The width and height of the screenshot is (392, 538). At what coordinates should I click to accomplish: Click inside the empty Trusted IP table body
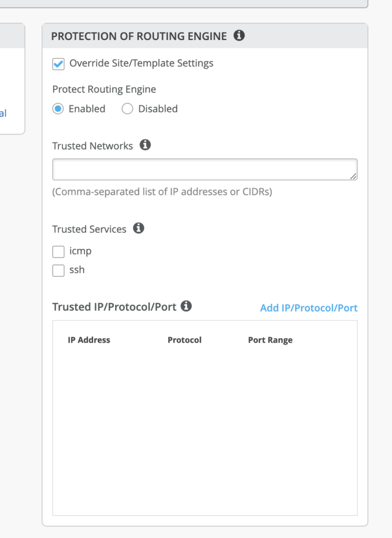click(205, 431)
